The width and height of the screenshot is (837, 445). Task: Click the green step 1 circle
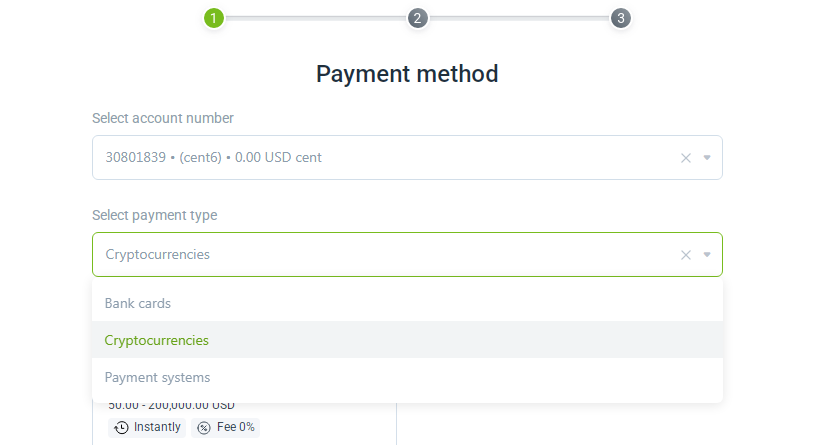tap(214, 18)
